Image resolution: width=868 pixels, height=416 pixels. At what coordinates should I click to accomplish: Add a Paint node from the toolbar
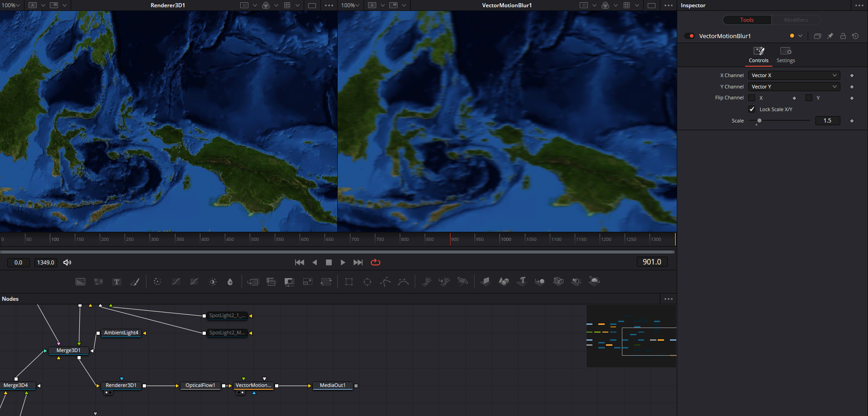pos(135,282)
